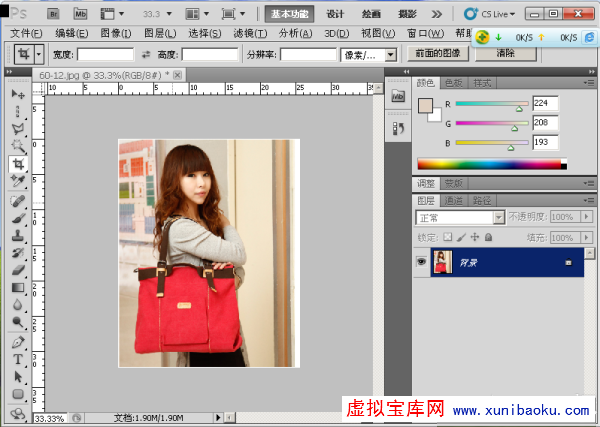Screen dimensions: 600x427
Task: Open the 滤镜(T) menu
Action: [x=250, y=34]
